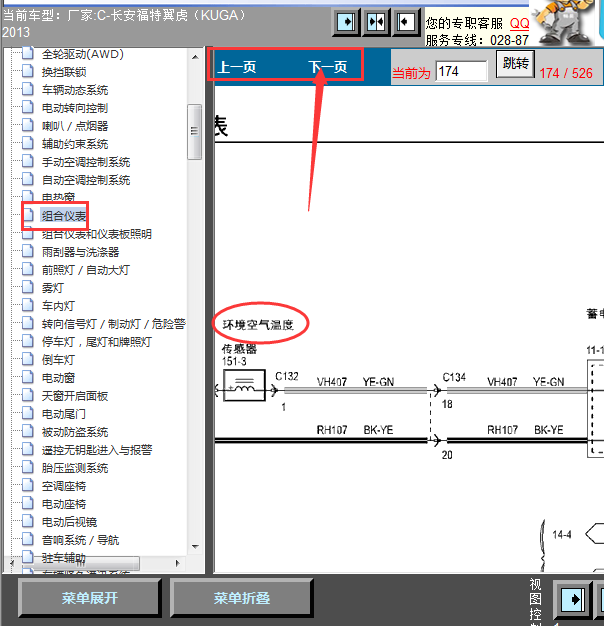Select 自动空调控制系统 tree item
This screenshot has height=626, width=604.
pos(86,180)
